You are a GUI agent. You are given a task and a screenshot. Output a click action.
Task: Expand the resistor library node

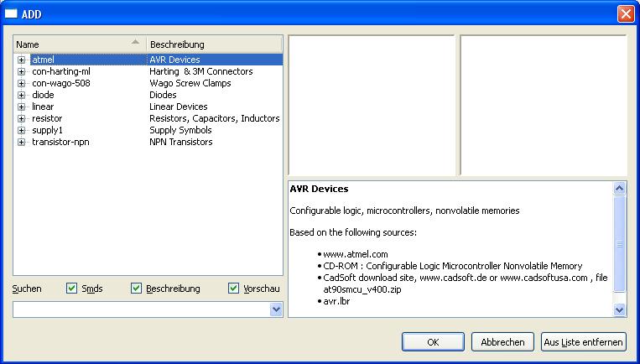point(21,119)
